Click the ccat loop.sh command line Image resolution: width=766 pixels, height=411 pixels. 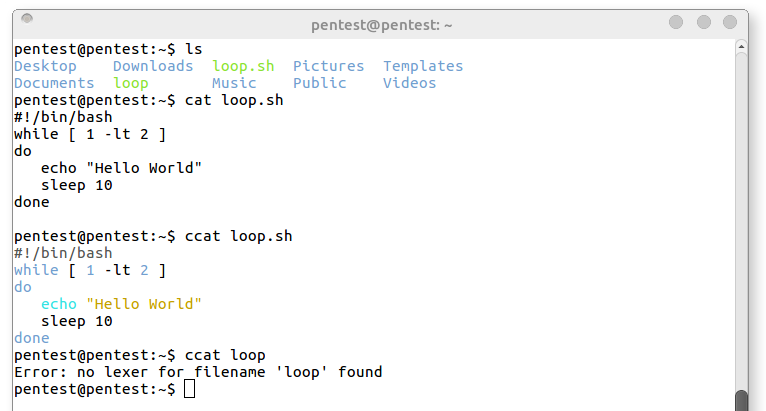153,237
